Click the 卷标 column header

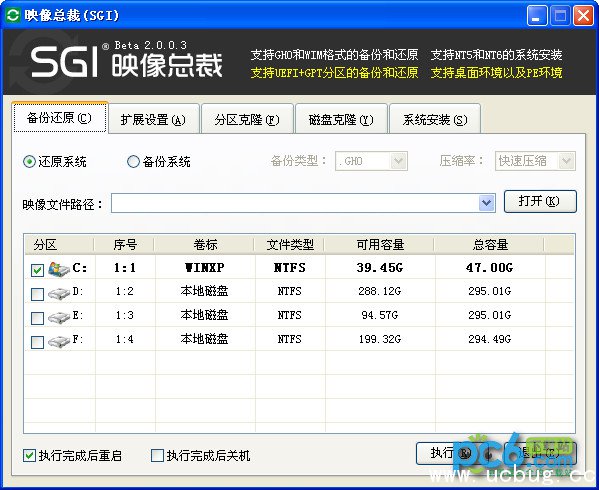(205, 244)
